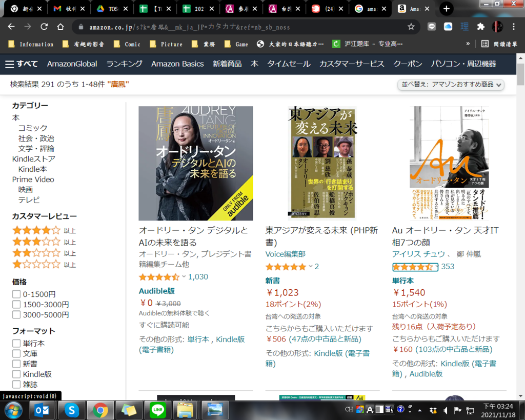Open the Chrome profile avatar
Viewport: 525px width, 420px height.
(497, 27)
